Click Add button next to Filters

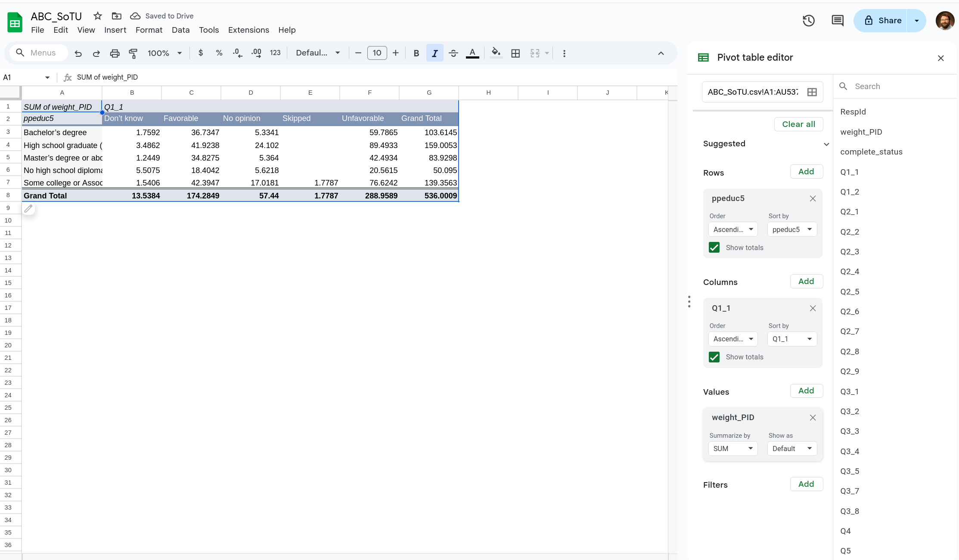(x=806, y=484)
